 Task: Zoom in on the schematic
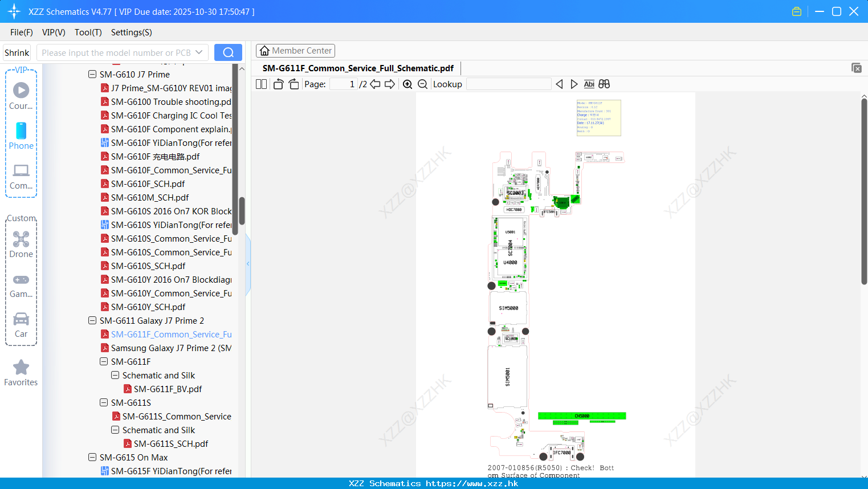pyautogui.click(x=407, y=84)
